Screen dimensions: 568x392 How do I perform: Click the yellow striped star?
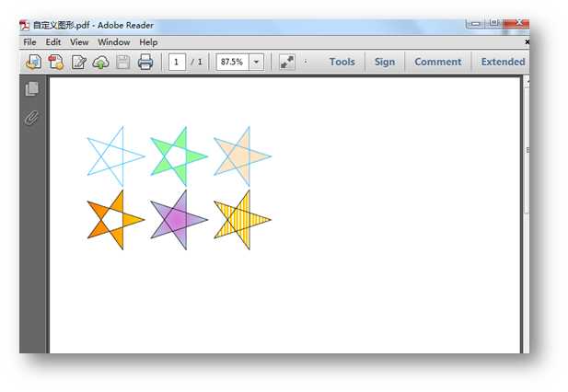(x=242, y=220)
